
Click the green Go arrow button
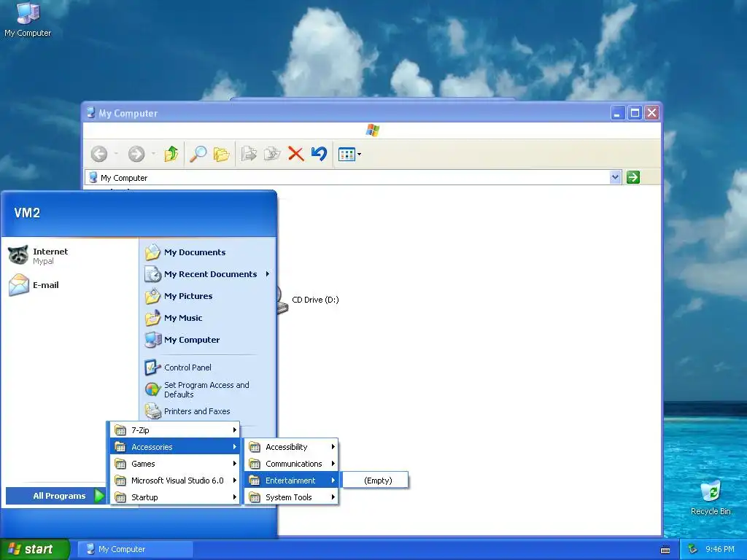pos(633,177)
